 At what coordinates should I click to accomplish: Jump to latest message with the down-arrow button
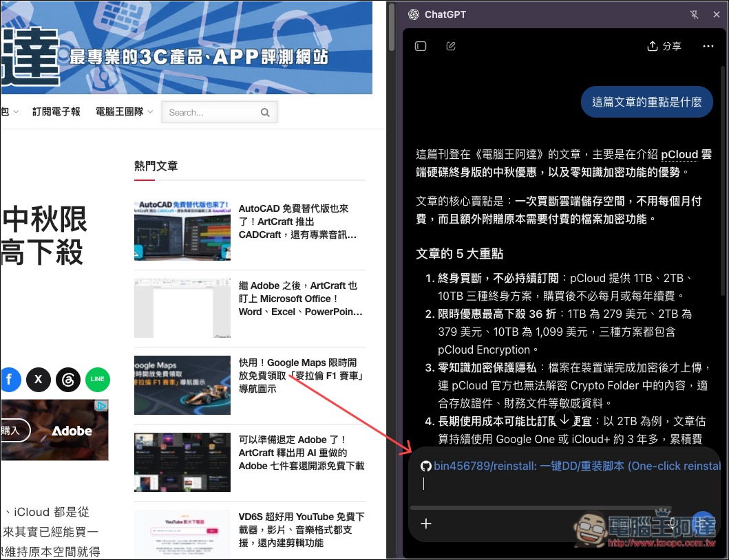tap(564, 420)
